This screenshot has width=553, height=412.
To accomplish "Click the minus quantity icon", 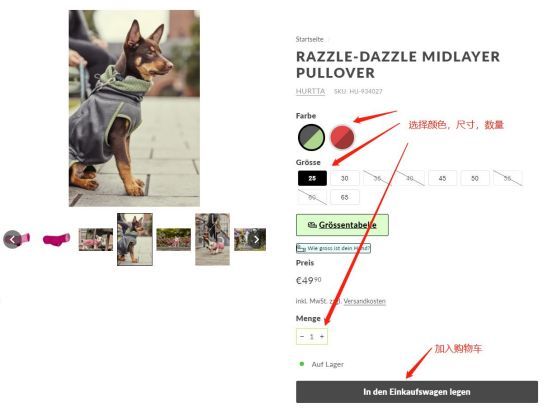I will coord(302,336).
